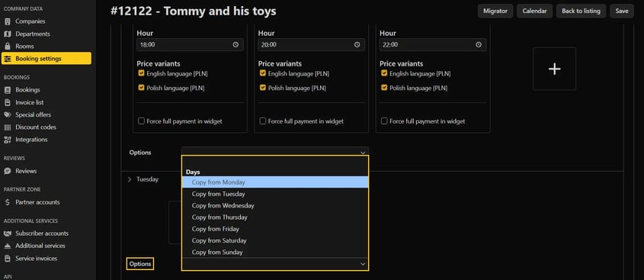The width and height of the screenshot is (644, 280).
Task: Click clock icon in the 22:00 hour field
Action: click(479, 45)
